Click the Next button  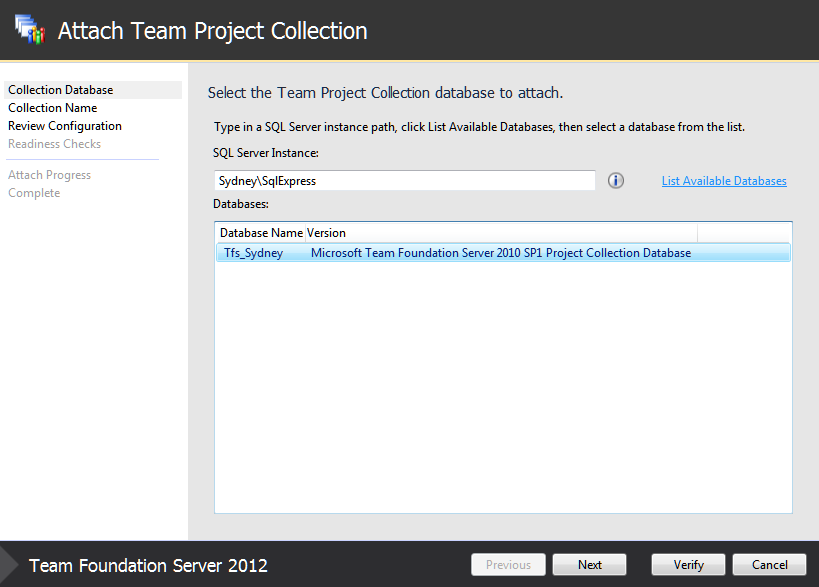(x=589, y=565)
